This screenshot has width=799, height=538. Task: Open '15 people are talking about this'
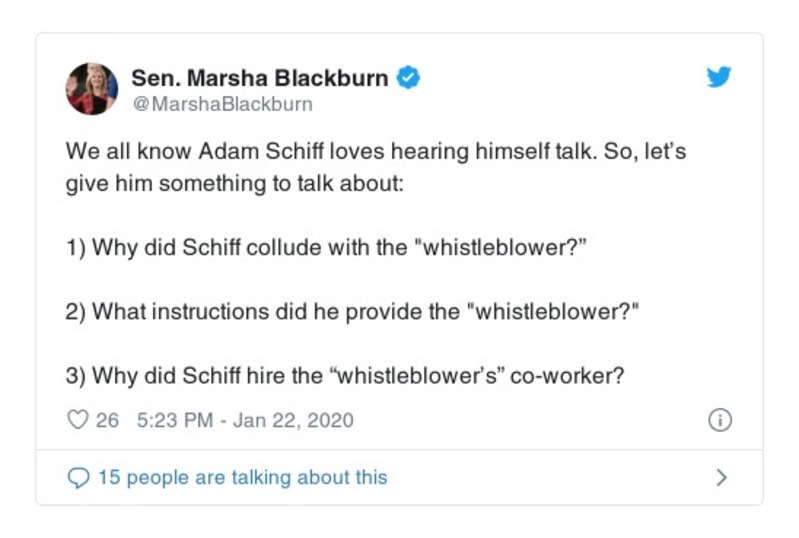click(242, 477)
